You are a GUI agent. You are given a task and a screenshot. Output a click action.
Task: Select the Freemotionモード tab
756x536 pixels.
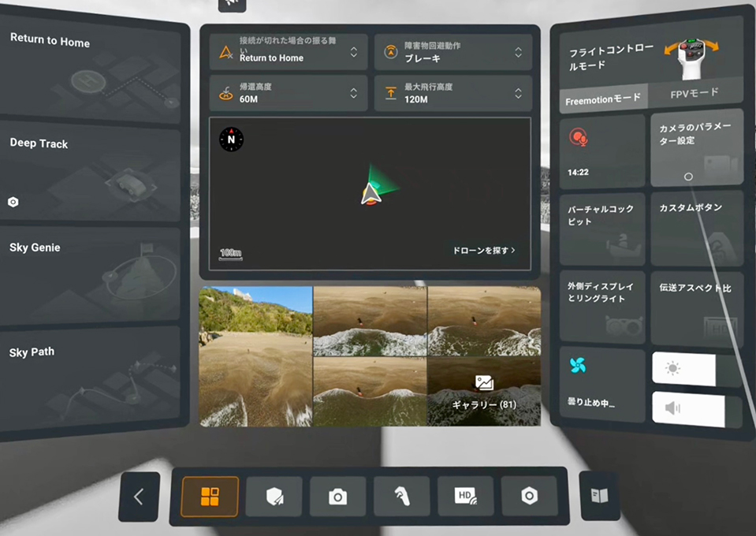click(604, 99)
